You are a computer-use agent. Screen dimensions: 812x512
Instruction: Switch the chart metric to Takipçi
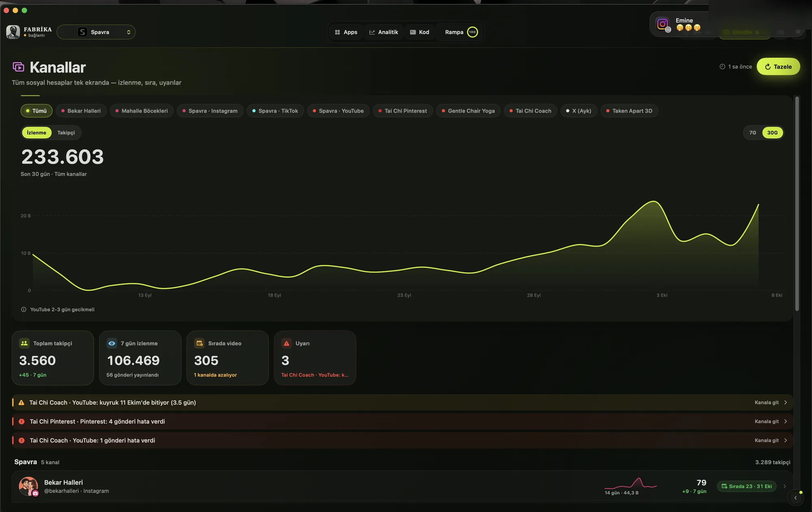coord(66,133)
